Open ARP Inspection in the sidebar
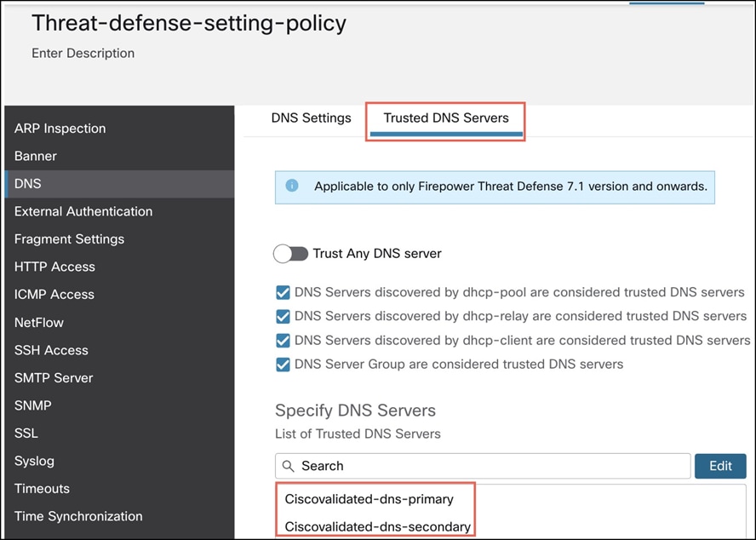Image resolution: width=756 pixels, height=540 pixels. (60, 129)
